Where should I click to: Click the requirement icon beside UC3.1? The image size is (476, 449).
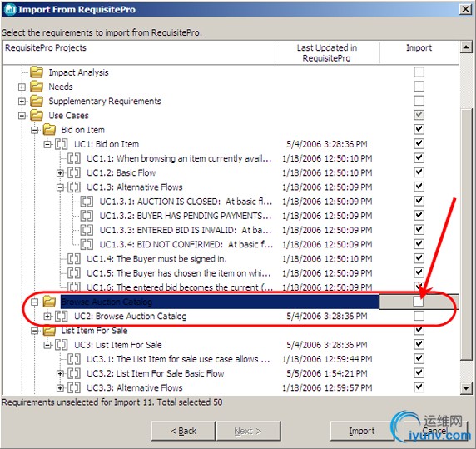coord(74,359)
